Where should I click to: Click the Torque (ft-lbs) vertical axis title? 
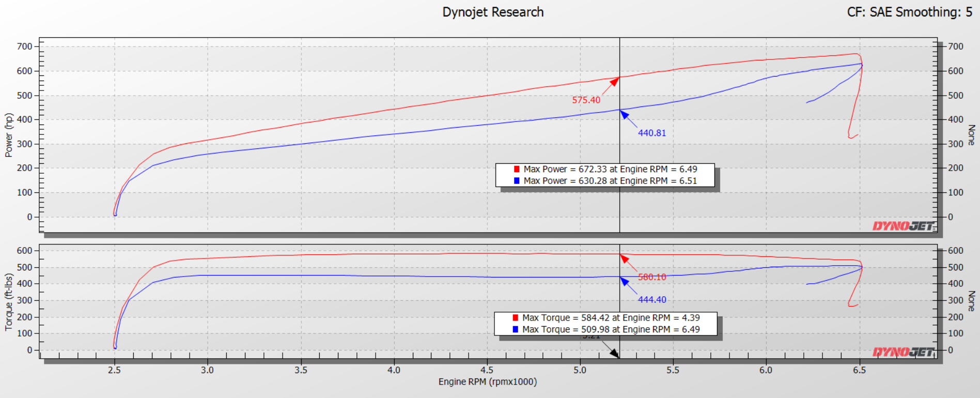[9, 302]
